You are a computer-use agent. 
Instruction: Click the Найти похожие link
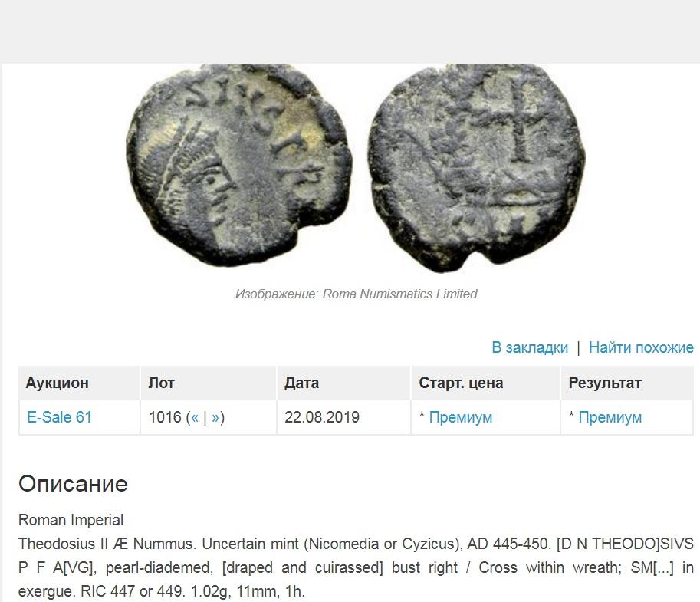pyautogui.click(x=641, y=347)
